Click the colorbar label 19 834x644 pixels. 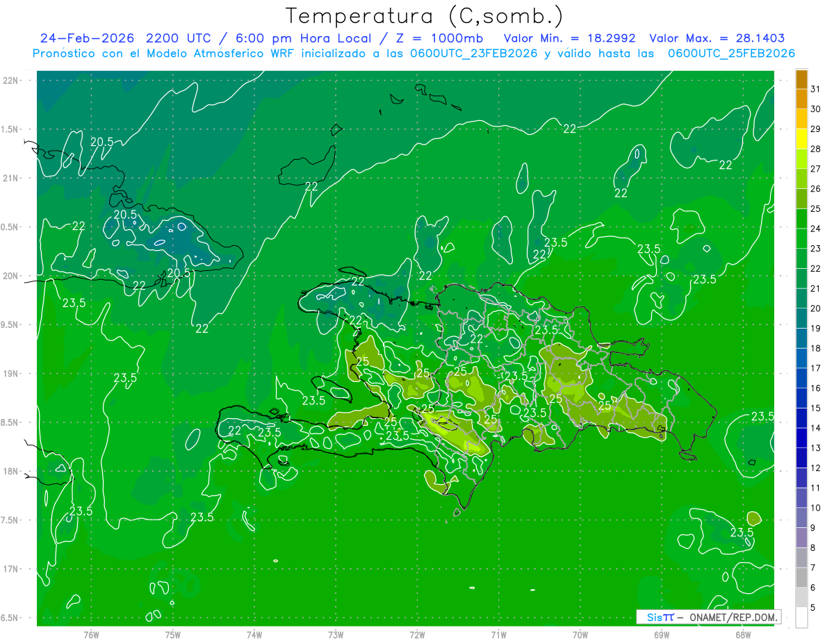816,328
